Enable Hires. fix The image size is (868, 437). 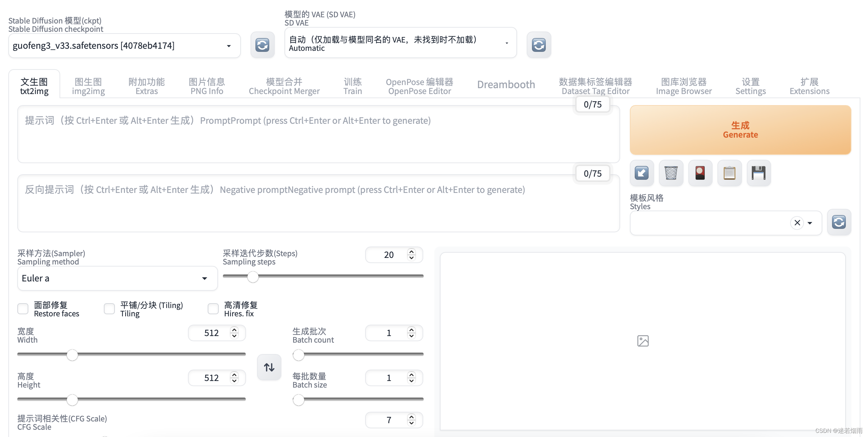coord(213,309)
